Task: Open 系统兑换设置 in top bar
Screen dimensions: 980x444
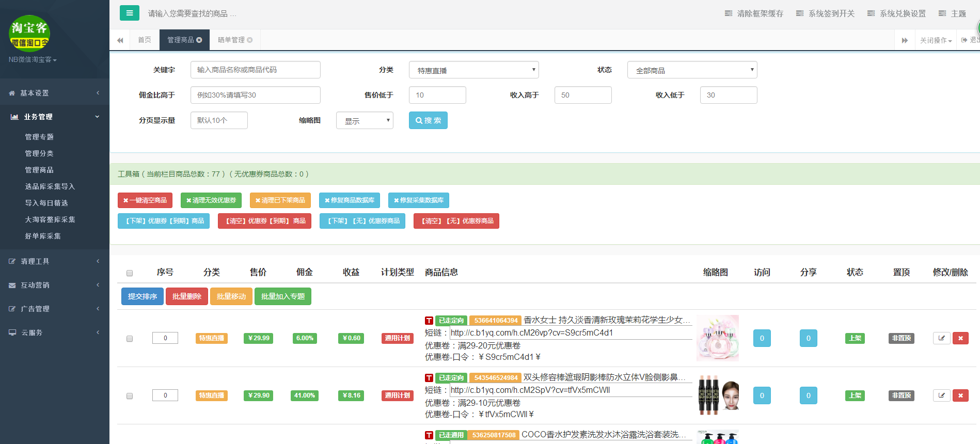Action: (x=896, y=13)
